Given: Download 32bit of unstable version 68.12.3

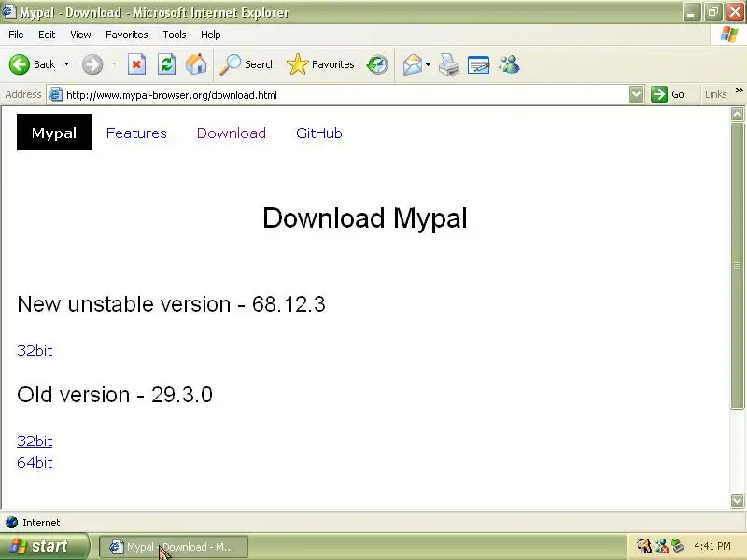Looking at the screenshot, I should pos(35,351).
